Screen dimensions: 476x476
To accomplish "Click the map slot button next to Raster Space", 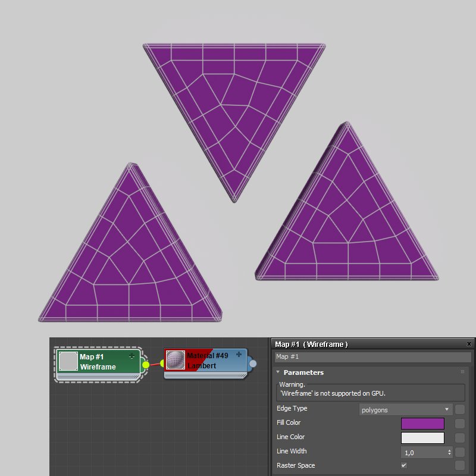I will (x=460, y=465).
